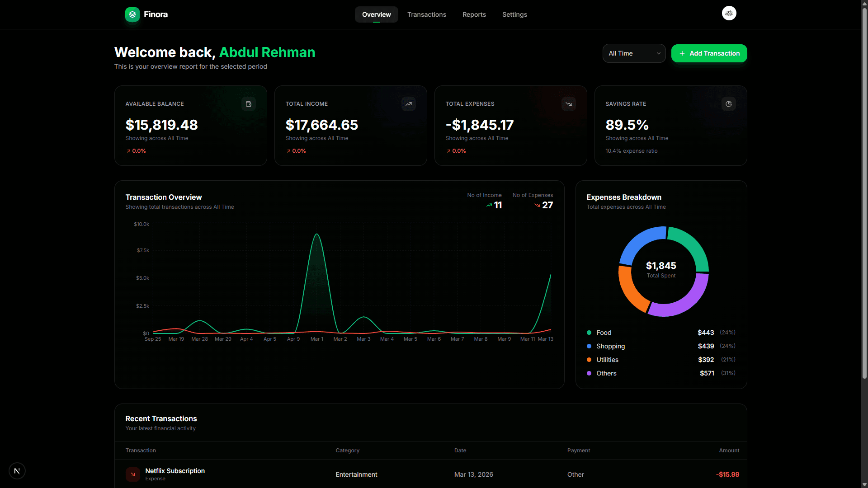Screen dimensions: 868x488
Task: Click the Date column header
Action: pyautogui.click(x=460, y=450)
